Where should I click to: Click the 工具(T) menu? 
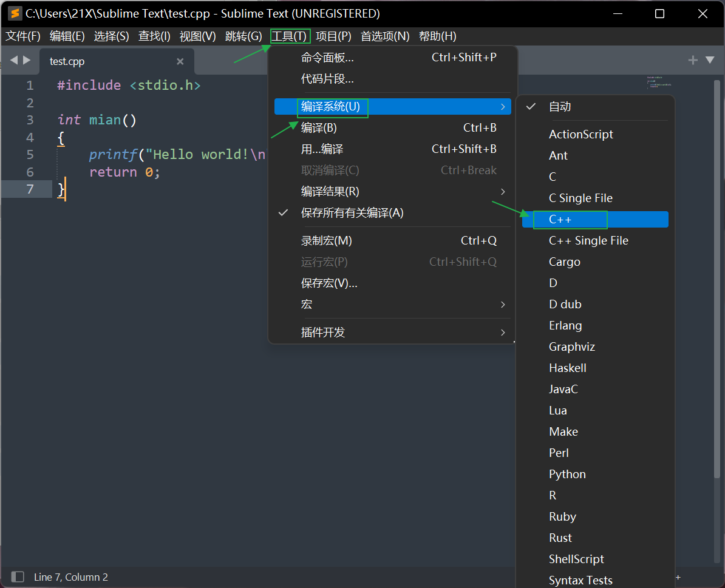289,36
